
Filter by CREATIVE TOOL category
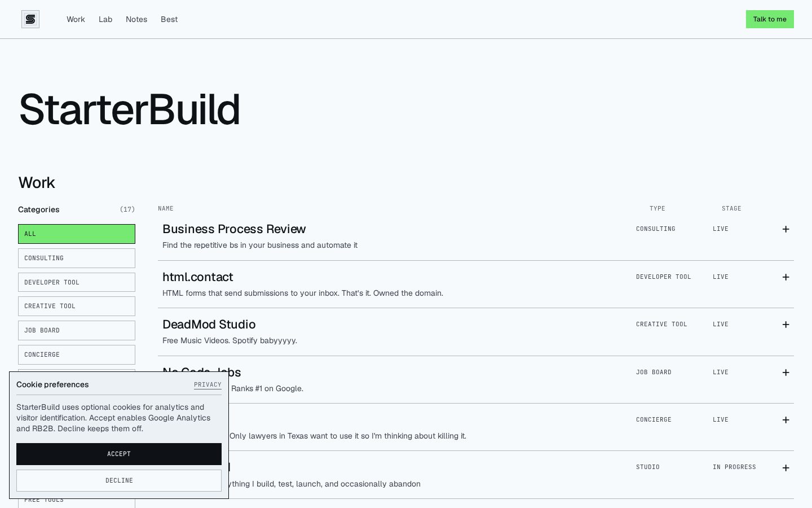[x=77, y=306]
